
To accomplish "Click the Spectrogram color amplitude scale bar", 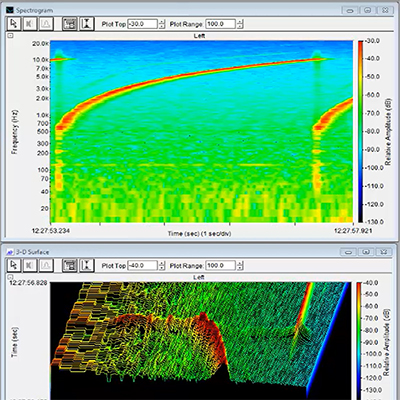I will (361, 131).
